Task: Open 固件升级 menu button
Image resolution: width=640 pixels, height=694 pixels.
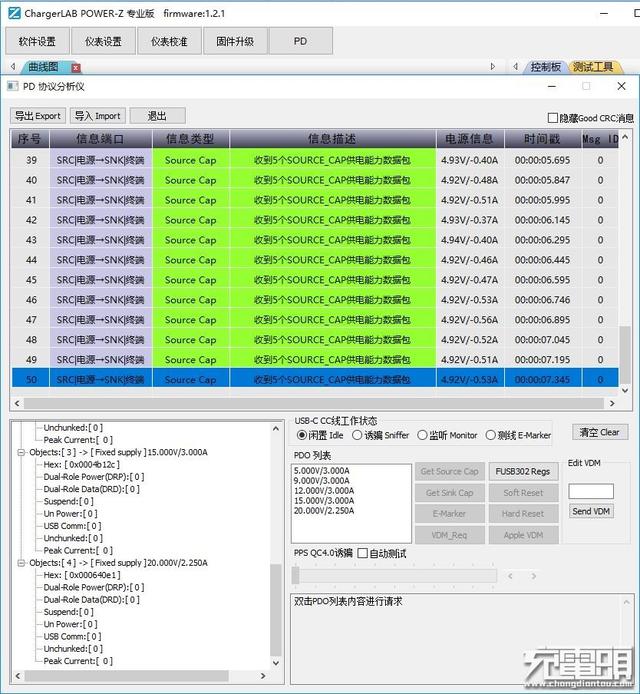Action: coord(235,41)
